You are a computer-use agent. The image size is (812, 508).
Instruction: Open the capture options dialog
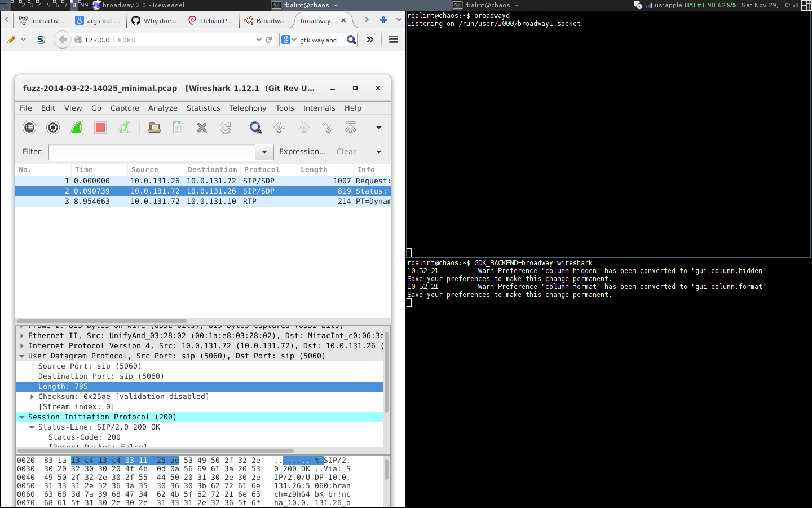[53, 128]
